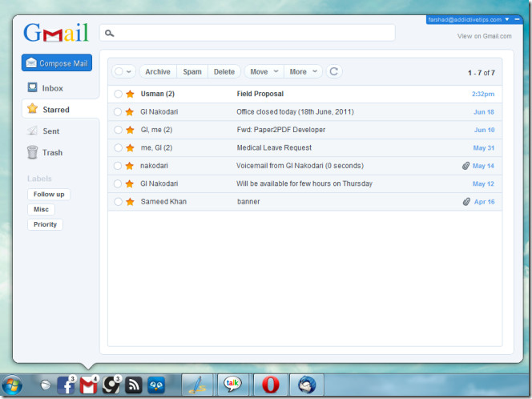532x399 pixels.
Task: Click Compose Mail
Action: pos(57,62)
